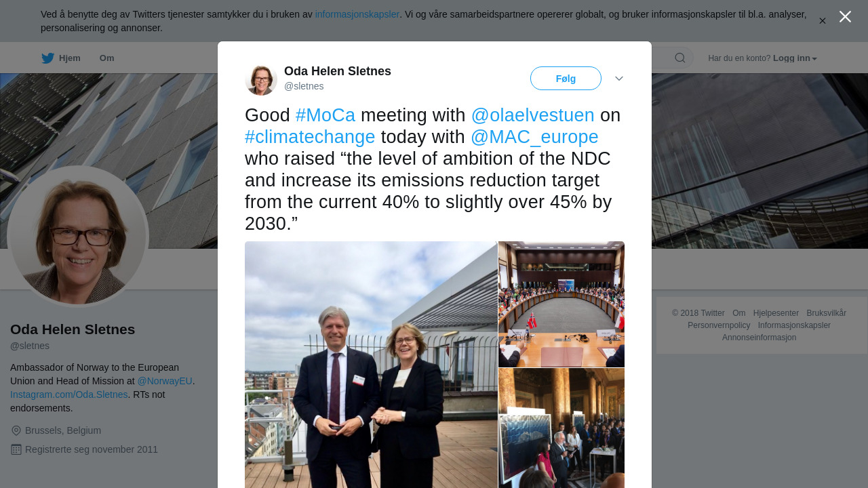Open the #MoCa hashtag link

click(x=325, y=115)
